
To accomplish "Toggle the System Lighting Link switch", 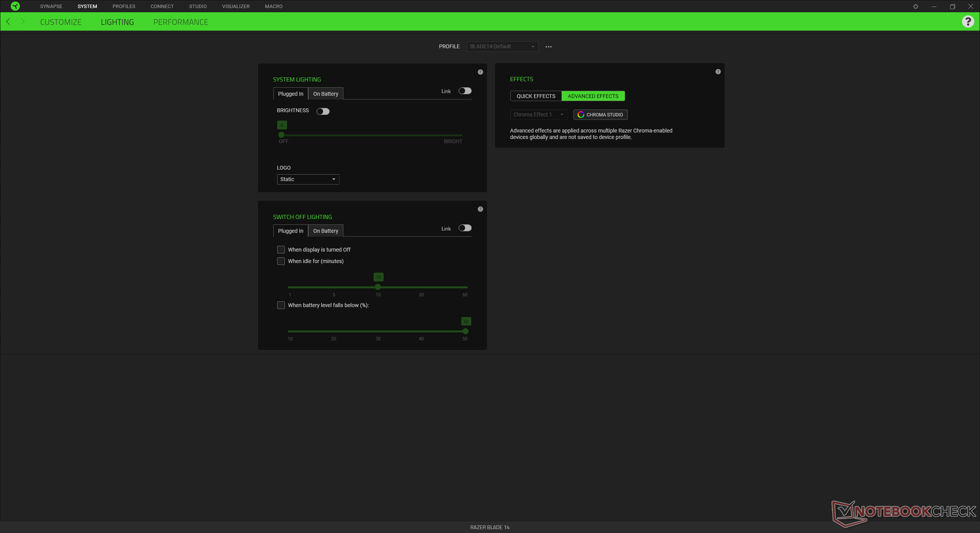I will click(x=465, y=91).
